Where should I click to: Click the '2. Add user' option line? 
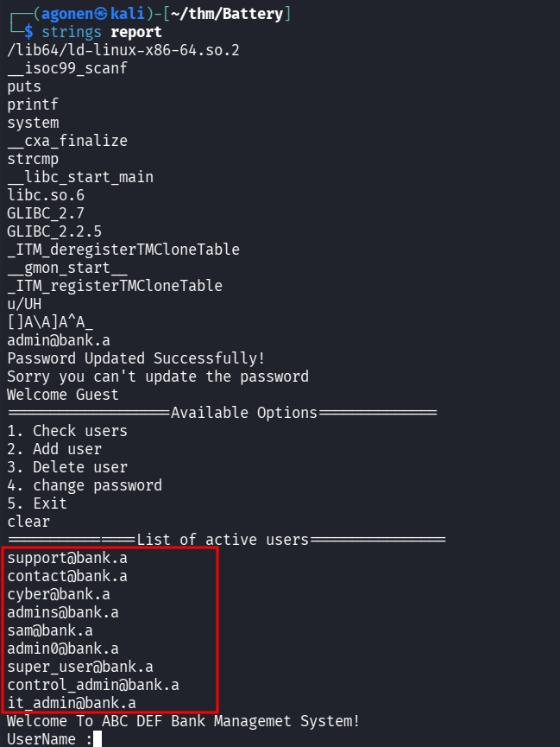(x=54, y=449)
